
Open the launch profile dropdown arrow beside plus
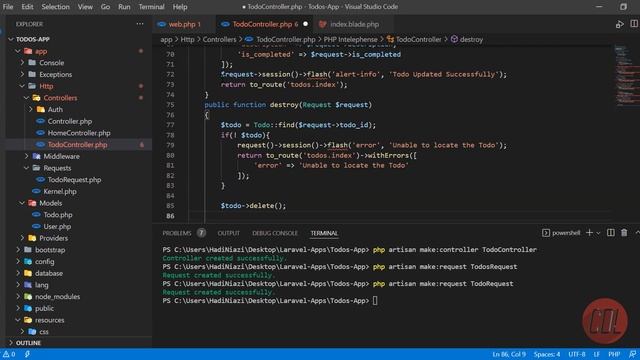pyautogui.click(x=598, y=233)
